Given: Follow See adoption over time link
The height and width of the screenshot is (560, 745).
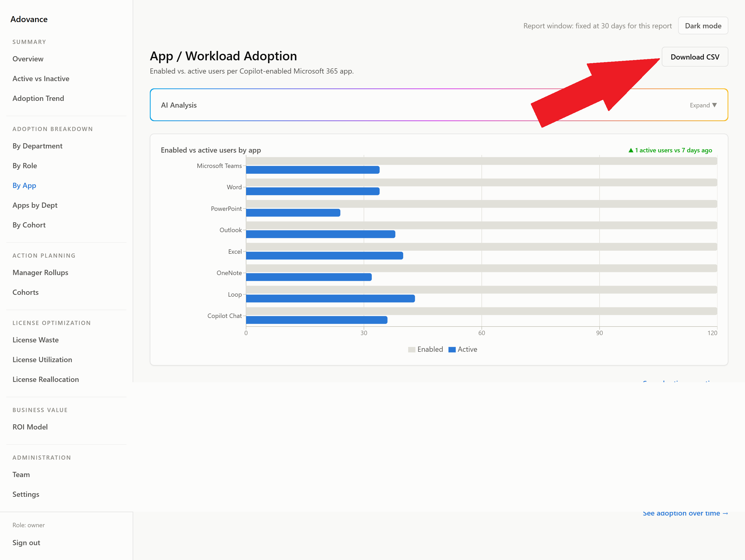Looking at the screenshot, I should pyautogui.click(x=685, y=513).
